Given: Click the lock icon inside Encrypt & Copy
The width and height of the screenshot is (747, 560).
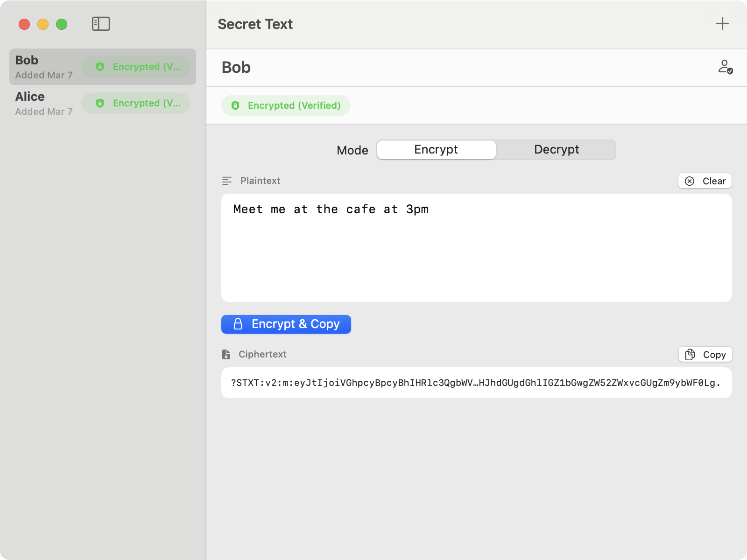Looking at the screenshot, I should (238, 324).
